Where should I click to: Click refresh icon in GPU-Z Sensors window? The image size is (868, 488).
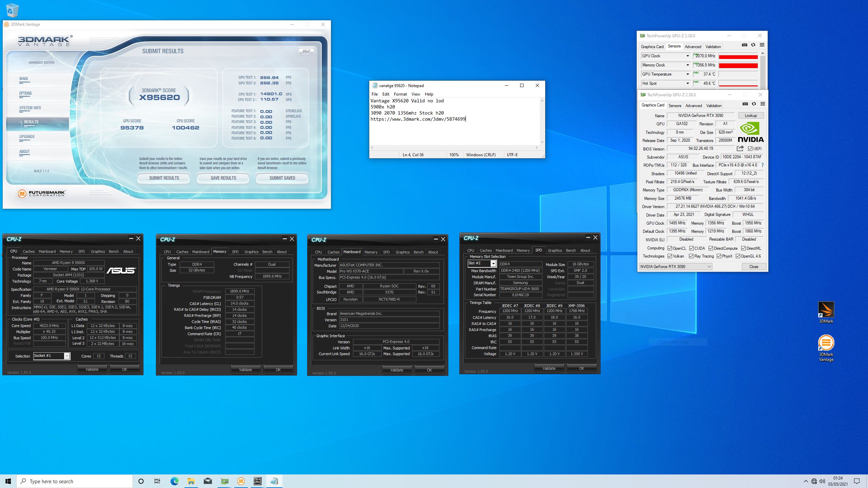tap(753, 45)
